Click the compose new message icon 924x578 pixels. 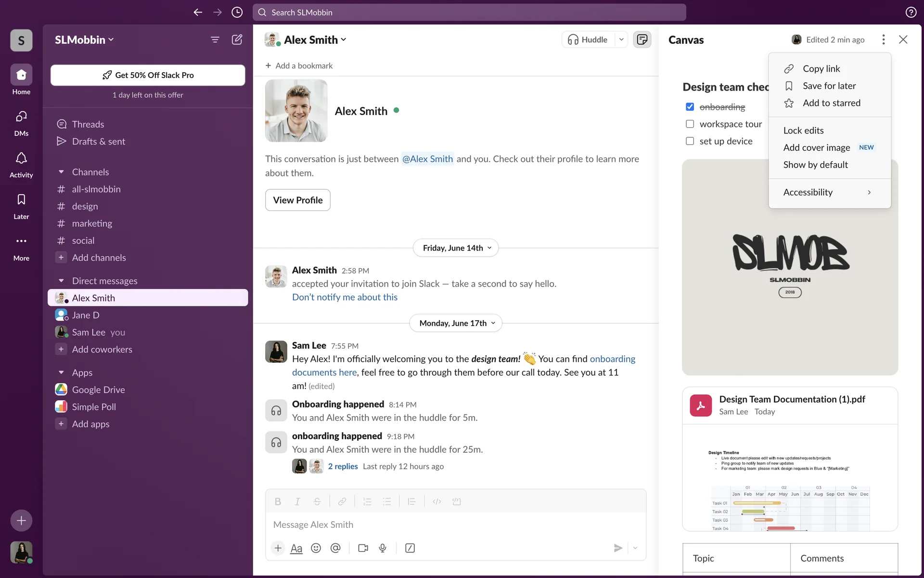pos(237,39)
